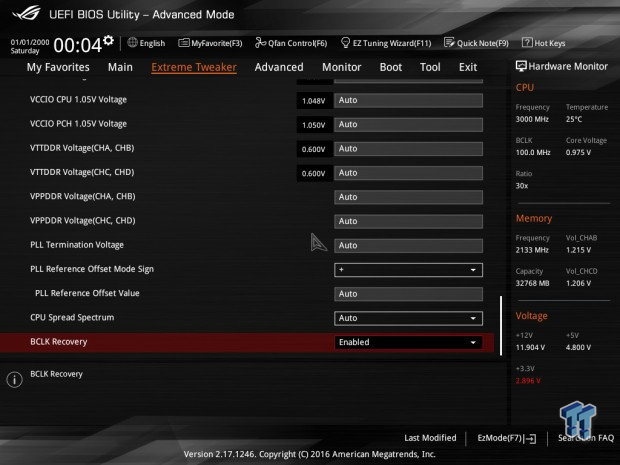This screenshot has width=620, height=465.
Task: Show Hot Keys question mark icon
Action: point(527,42)
